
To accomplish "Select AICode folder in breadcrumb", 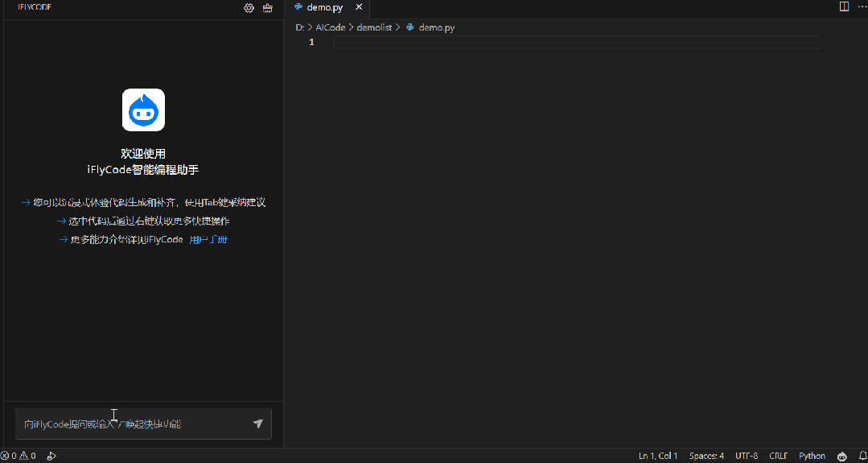I will (x=331, y=27).
